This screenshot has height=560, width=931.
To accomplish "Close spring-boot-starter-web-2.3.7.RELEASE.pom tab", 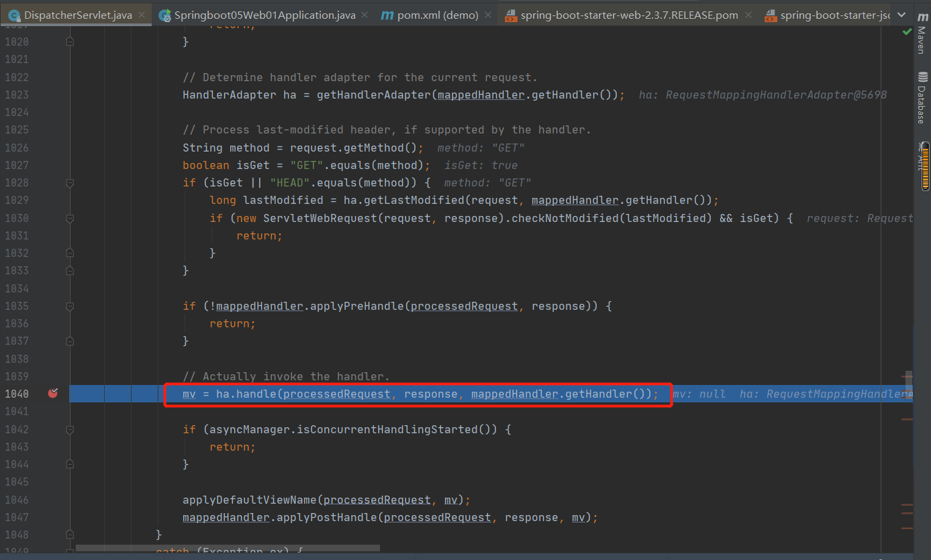I will pos(748,15).
